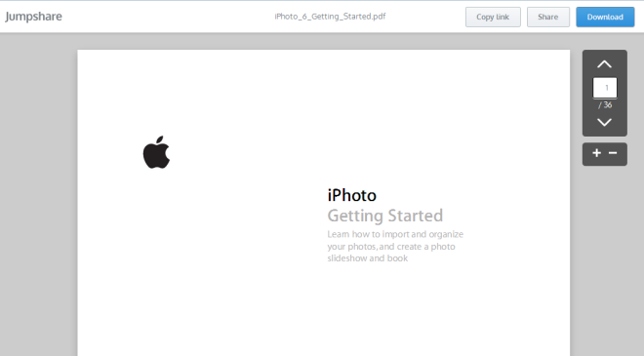Click the page number input field

click(605, 88)
